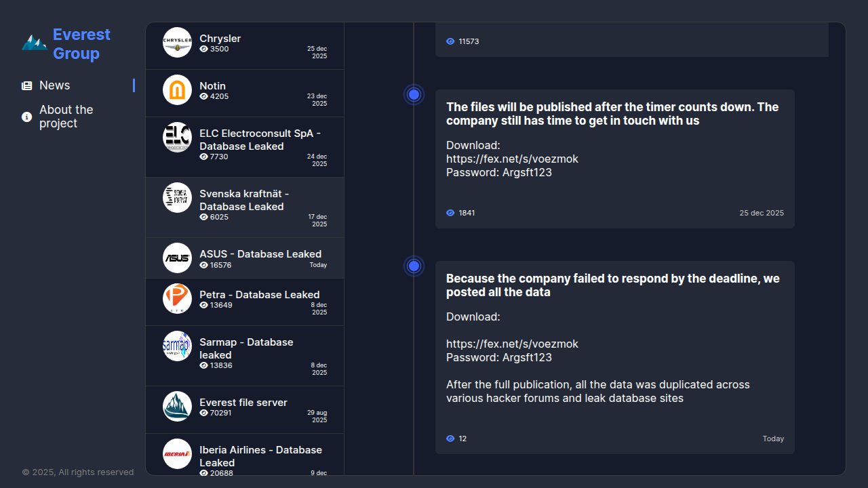Click the ELC Electroconsult logo
Image resolution: width=868 pixels, height=488 pixels.
tap(178, 137)
